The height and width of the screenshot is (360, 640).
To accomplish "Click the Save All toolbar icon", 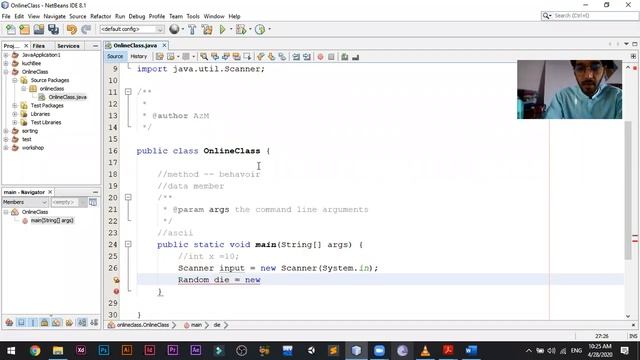I will click(53, 29).
